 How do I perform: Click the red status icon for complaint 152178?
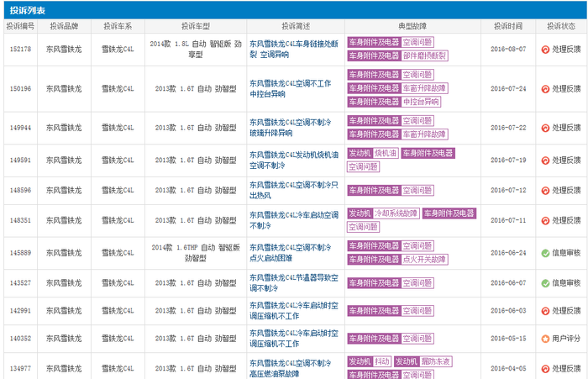[545, 49]
